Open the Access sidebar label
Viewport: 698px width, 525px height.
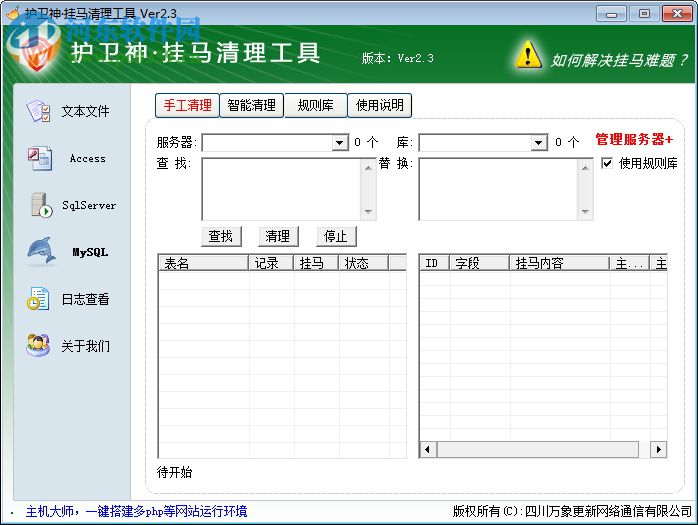click(x=88, y=159)
